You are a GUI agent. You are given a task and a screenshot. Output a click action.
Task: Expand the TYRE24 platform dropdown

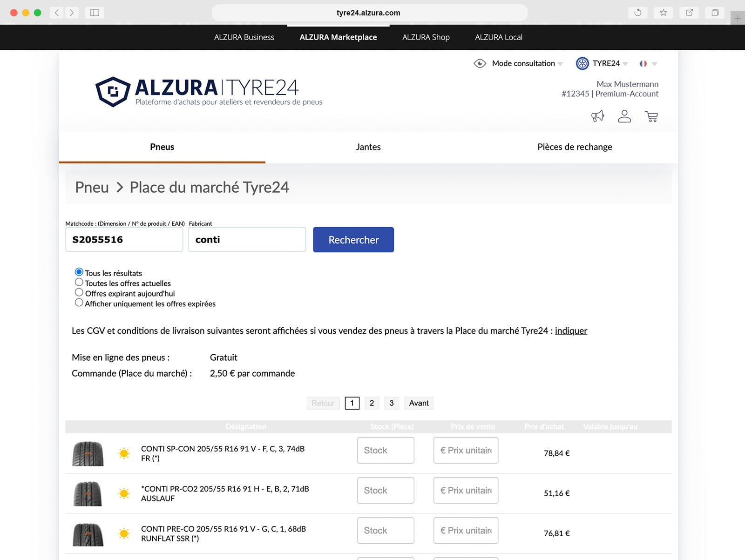coord(625,64)
